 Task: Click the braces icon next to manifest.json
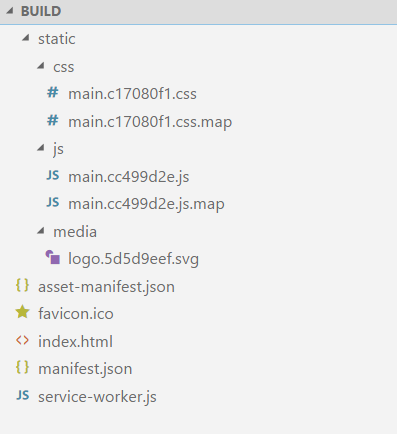[22, 368]
